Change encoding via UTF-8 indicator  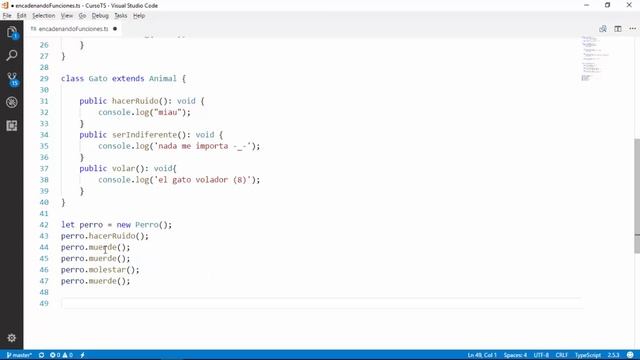tap(541, 355)
